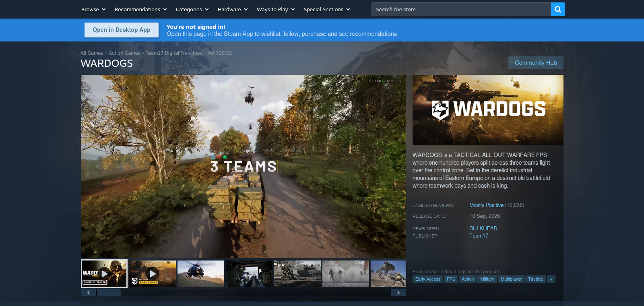The width and height of the screenshot is (644, 306).
Task: Open the Team17 publisher link
Action: tap(479, 236)
